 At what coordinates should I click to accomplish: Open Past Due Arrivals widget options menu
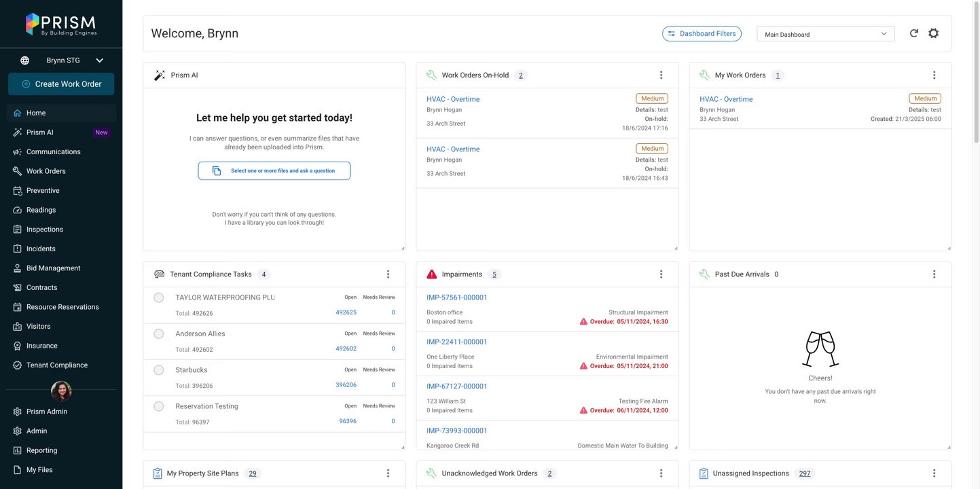[934, 274]
